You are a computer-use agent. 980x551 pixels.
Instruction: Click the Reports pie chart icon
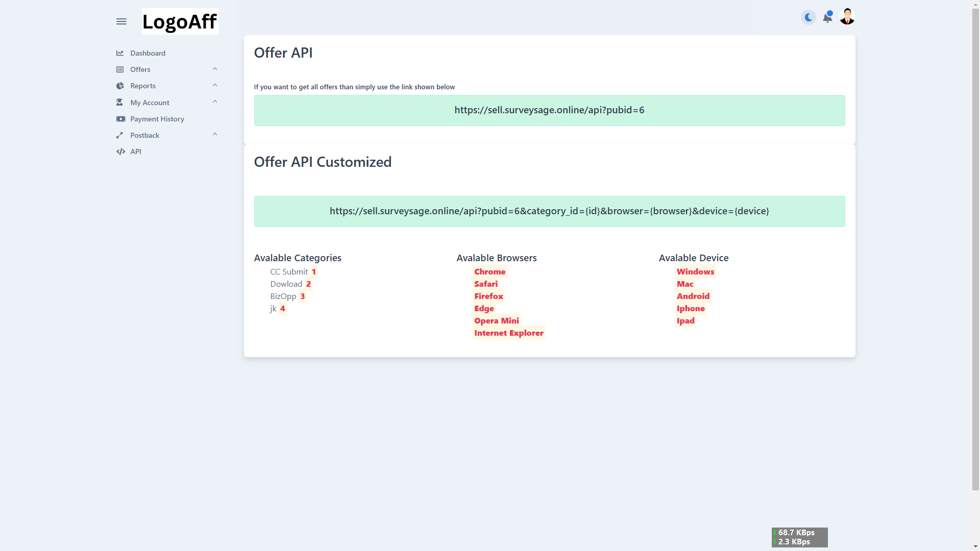click(x=120, y=86)
